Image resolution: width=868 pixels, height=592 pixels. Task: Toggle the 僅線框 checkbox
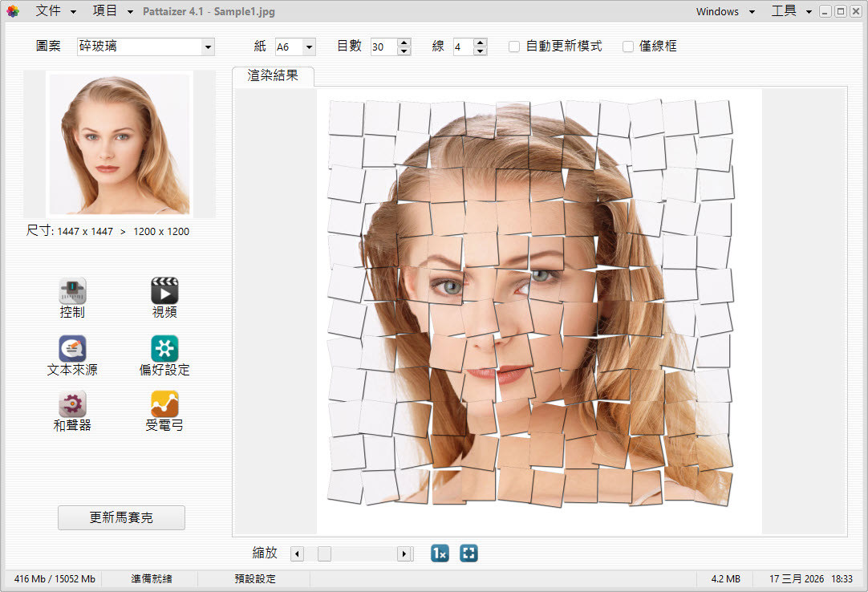[x=628, y=47]
